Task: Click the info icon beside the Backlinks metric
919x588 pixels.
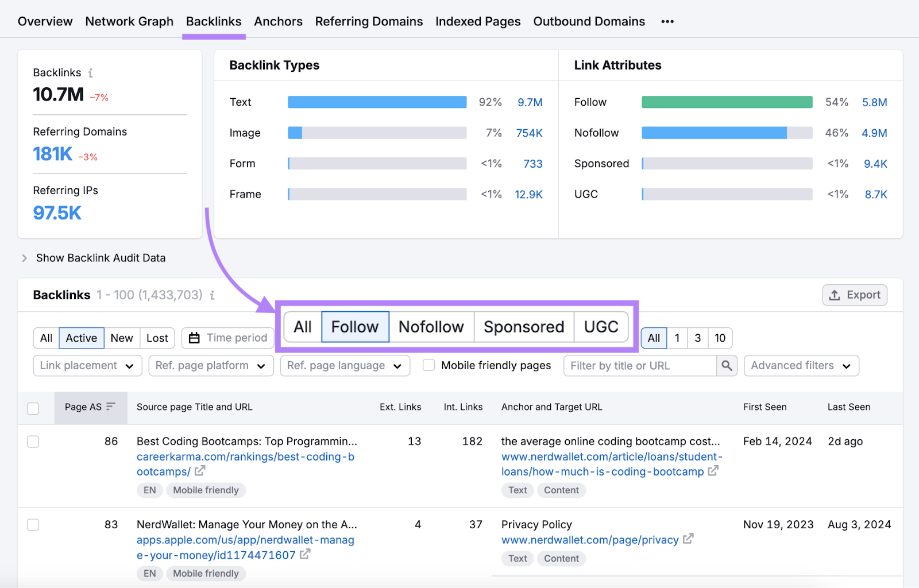Action: click(x=91, y=72)
